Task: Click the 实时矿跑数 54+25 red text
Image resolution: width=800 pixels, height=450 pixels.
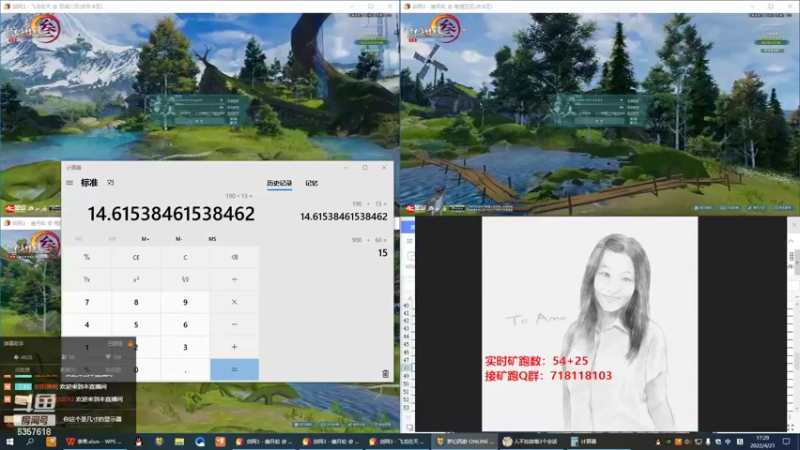Action: click(x=536, y=361)
